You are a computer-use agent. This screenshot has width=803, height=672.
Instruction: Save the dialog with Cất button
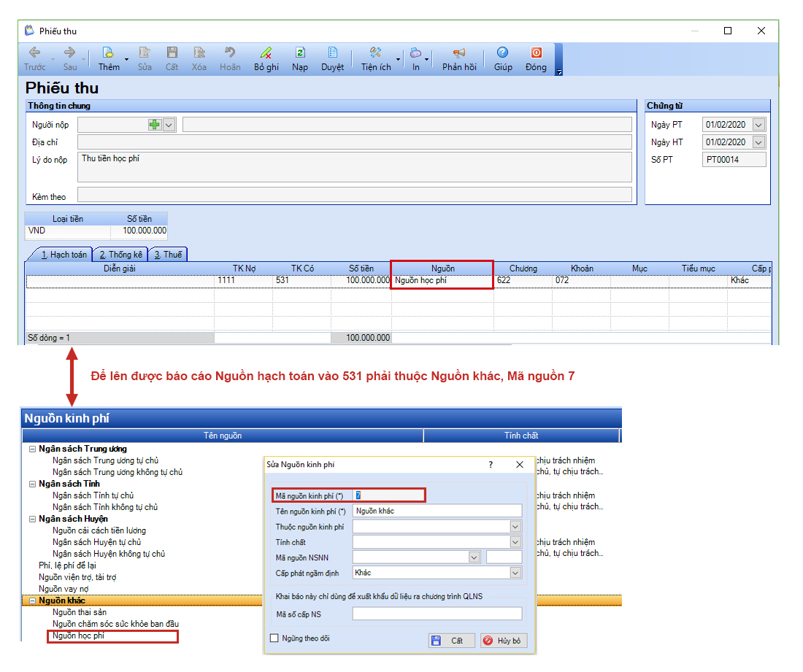pos(452,641)
